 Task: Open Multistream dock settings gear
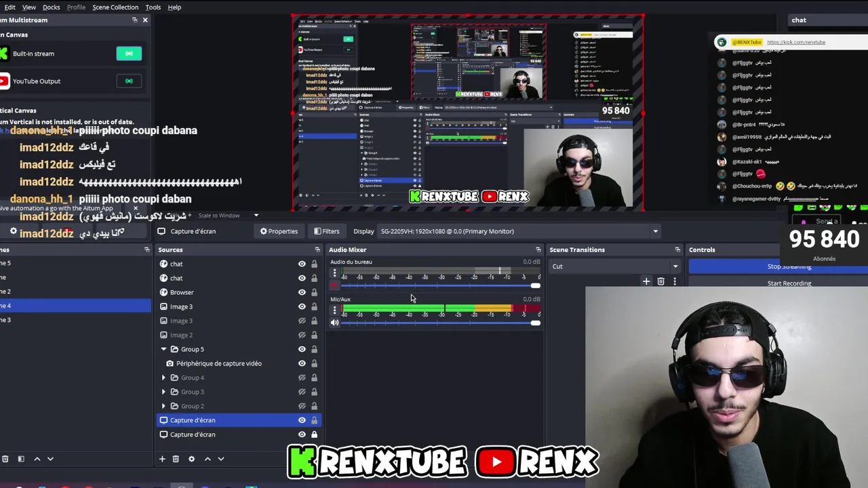point(13,231)
